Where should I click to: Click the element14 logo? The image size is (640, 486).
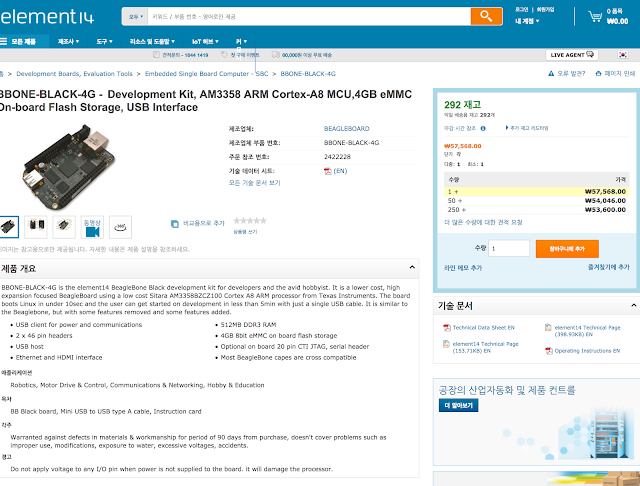47,16
